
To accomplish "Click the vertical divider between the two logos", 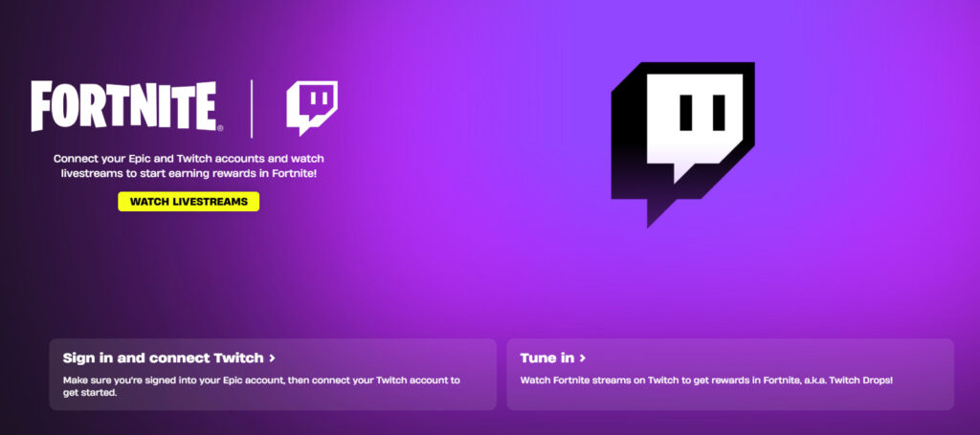I will pyautogui.click(x=252, y=107).
